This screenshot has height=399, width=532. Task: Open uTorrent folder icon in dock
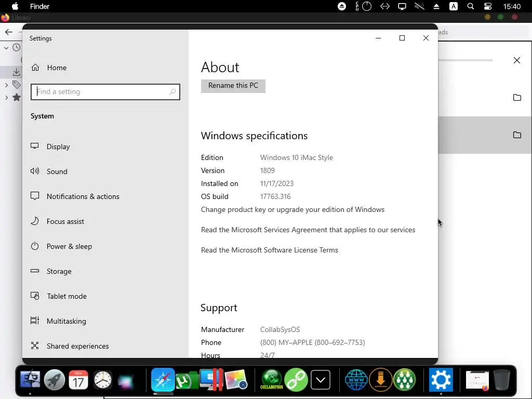187,380
